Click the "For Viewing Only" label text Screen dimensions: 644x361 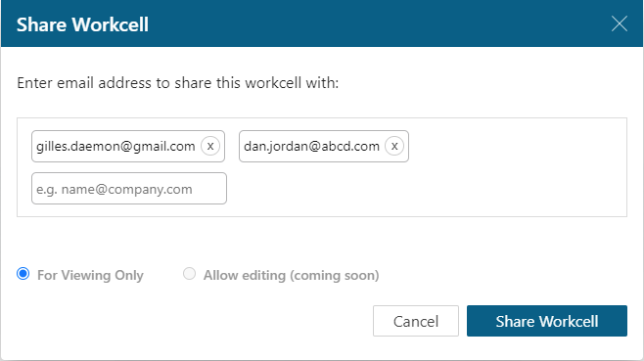tap(90, 275)
